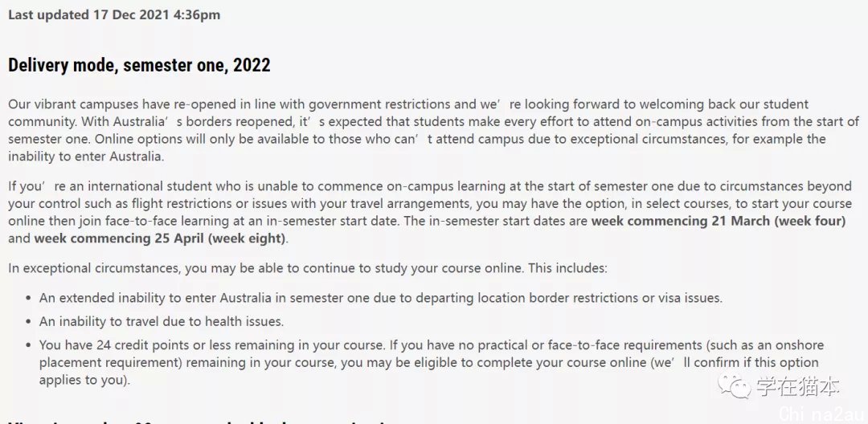Click the 'Delivery mode, semester one, 2022' heading

pos(139,65)
